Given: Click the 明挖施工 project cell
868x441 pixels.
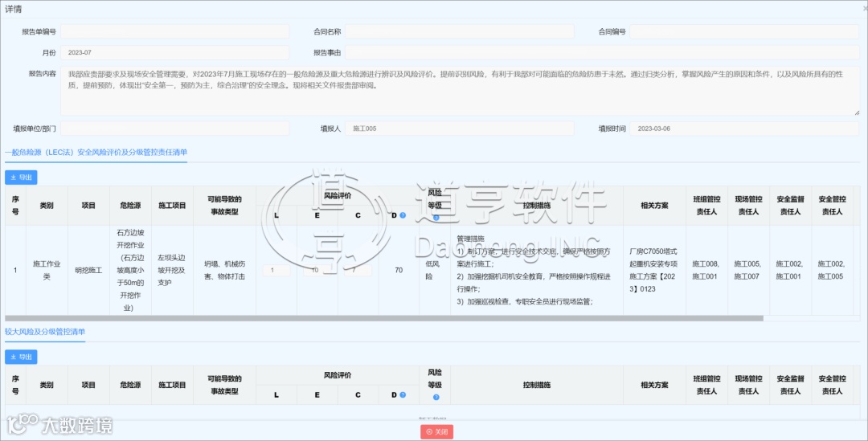Looking at the screenshot, I should [x=88, y=271].
